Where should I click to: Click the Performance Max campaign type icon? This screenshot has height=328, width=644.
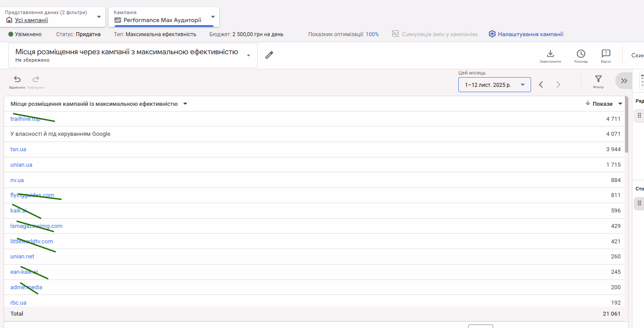pos(118,20)
